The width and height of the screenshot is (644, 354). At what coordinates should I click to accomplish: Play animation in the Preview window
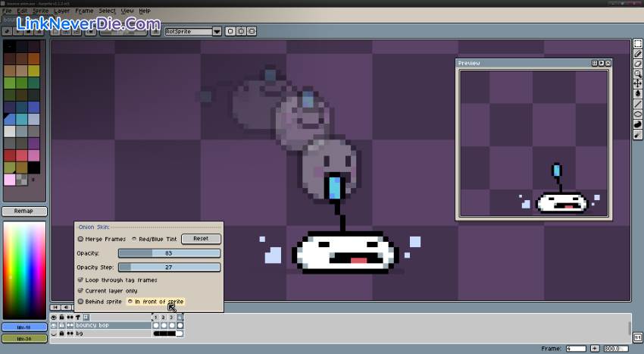tap(602, 63)
